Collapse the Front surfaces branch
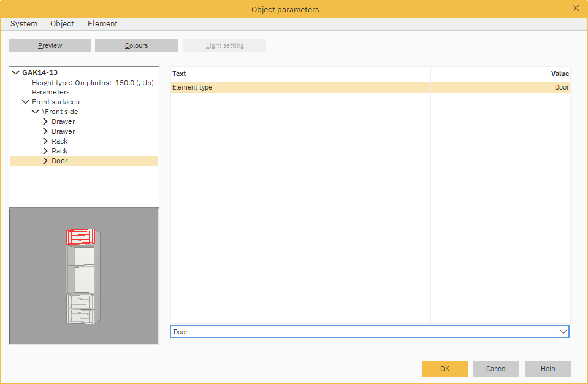The width and height of the screenshot is (588, 384). [x=25, y=101]
